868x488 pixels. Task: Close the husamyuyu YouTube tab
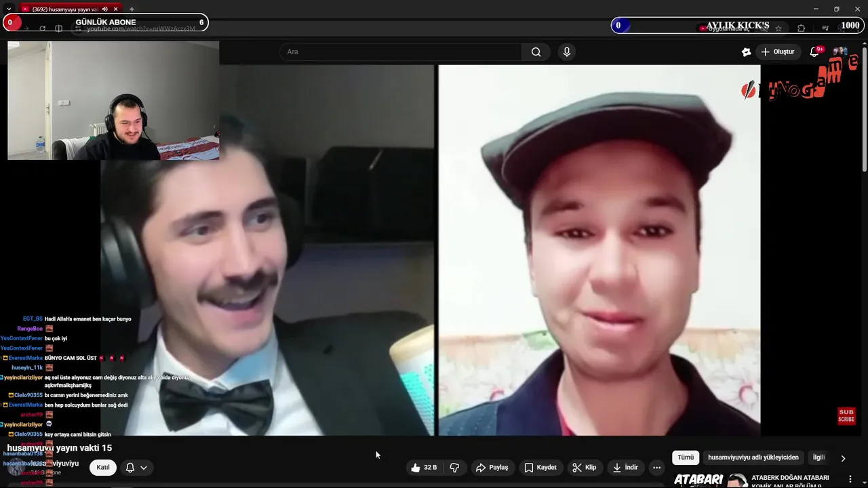point(117,9)
